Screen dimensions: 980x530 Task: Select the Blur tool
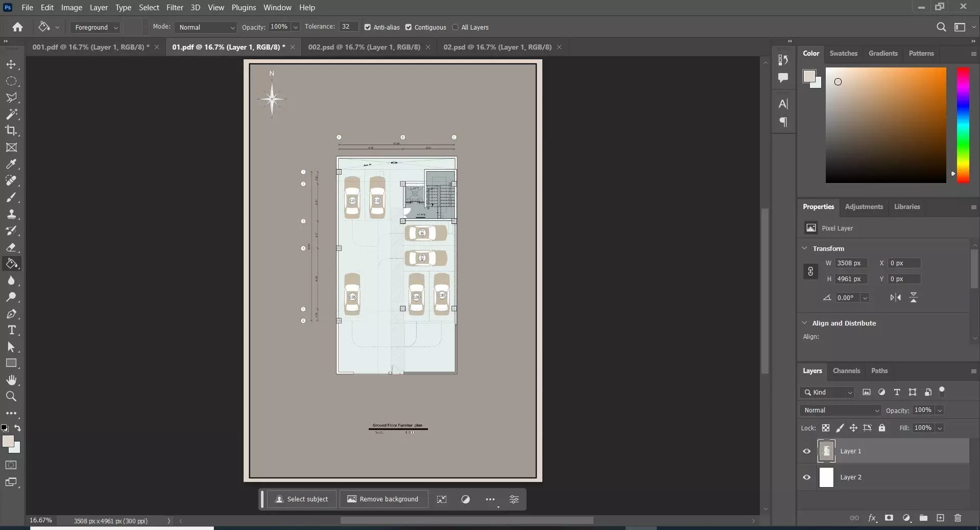(x=11, y=281)
